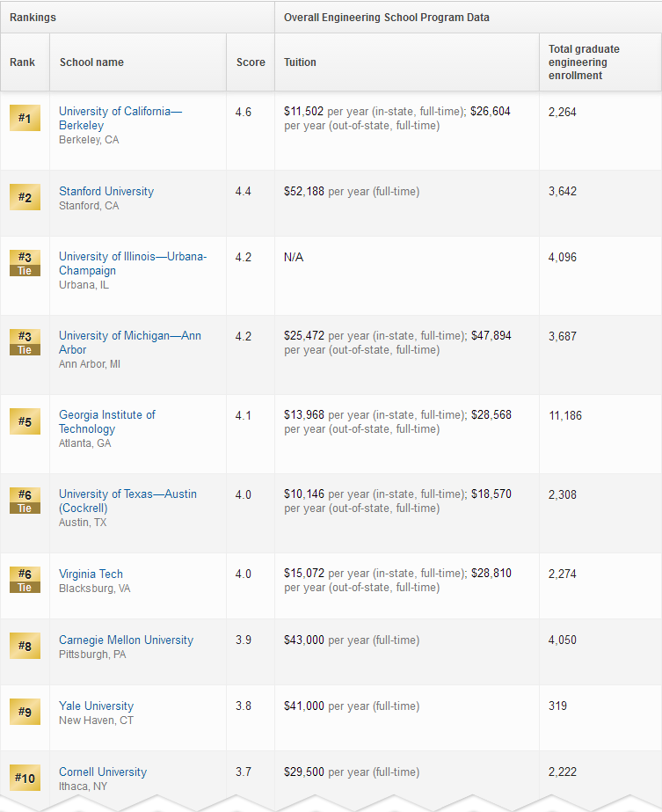Image resolution: width=662 pixels, height=812 pixels.
Task: Click the School name column header
Action: pos(91,62)
